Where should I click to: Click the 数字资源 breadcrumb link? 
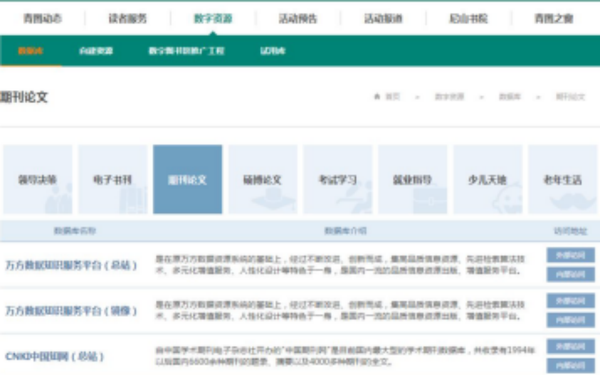(449, 96)
